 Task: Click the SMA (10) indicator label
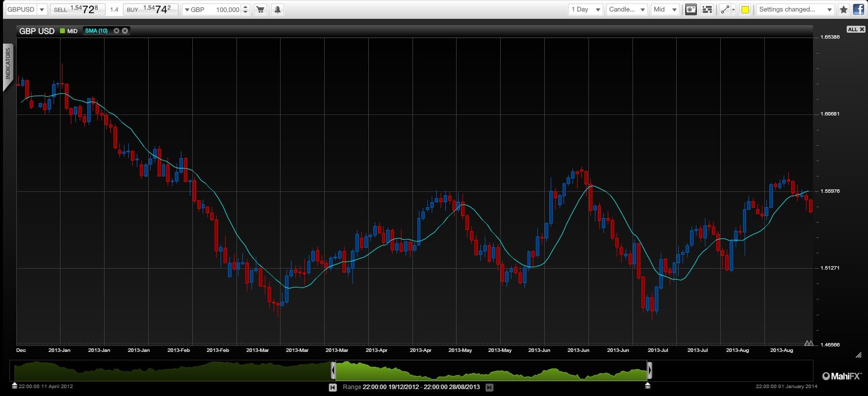96,31
